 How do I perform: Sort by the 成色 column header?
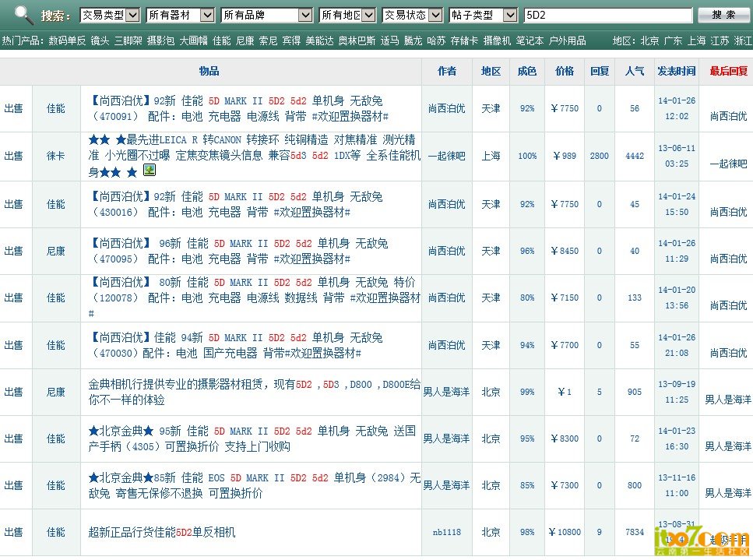[x=527, y=71]
